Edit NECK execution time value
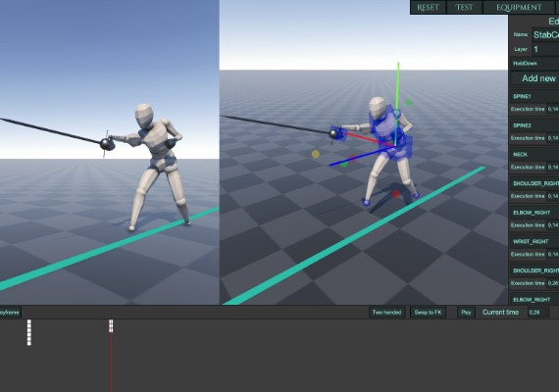Screen dimensions: 559x392 click(x=553, y=168)
